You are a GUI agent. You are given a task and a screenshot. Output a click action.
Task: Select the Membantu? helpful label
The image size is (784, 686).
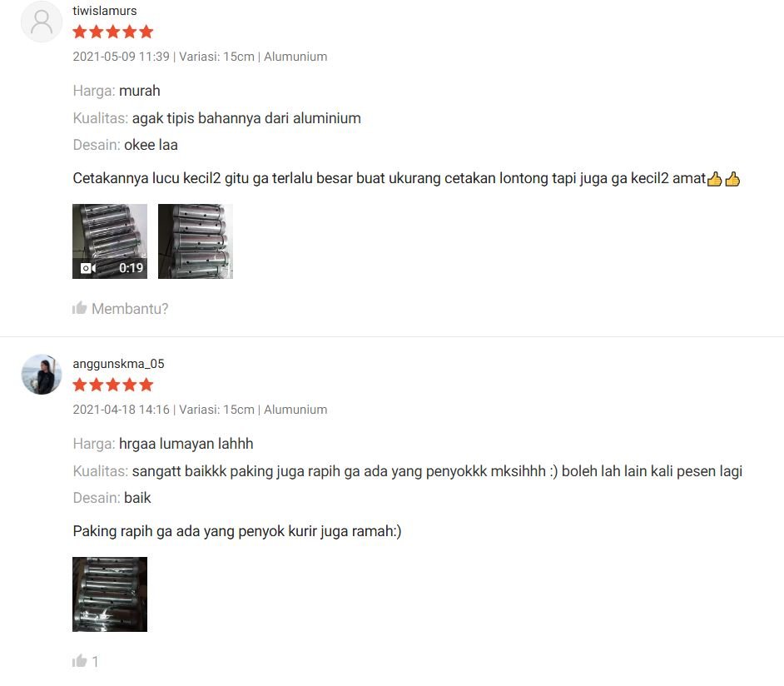pyautogui.click(x=130, y=309)
